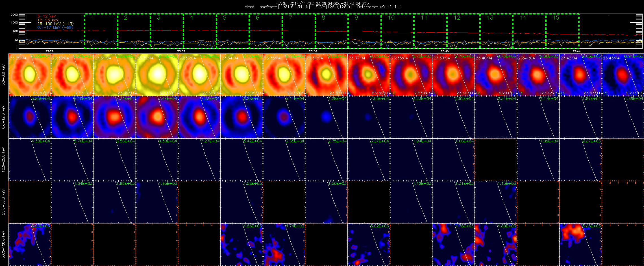The image size is (644, 266).
Task: Open the 50-100 keV image labeled 5.02E+03
Action: coord(369,244)
